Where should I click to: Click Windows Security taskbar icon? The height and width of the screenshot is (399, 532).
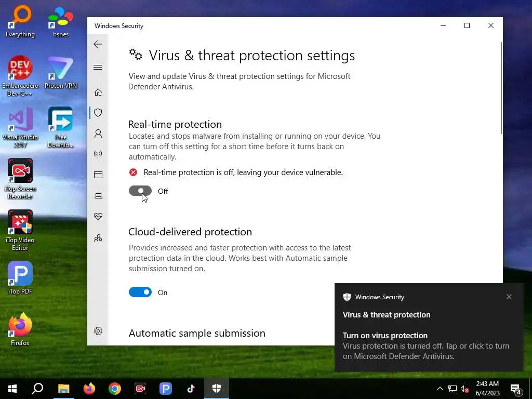pyautogui.click(x=217, y=389)
